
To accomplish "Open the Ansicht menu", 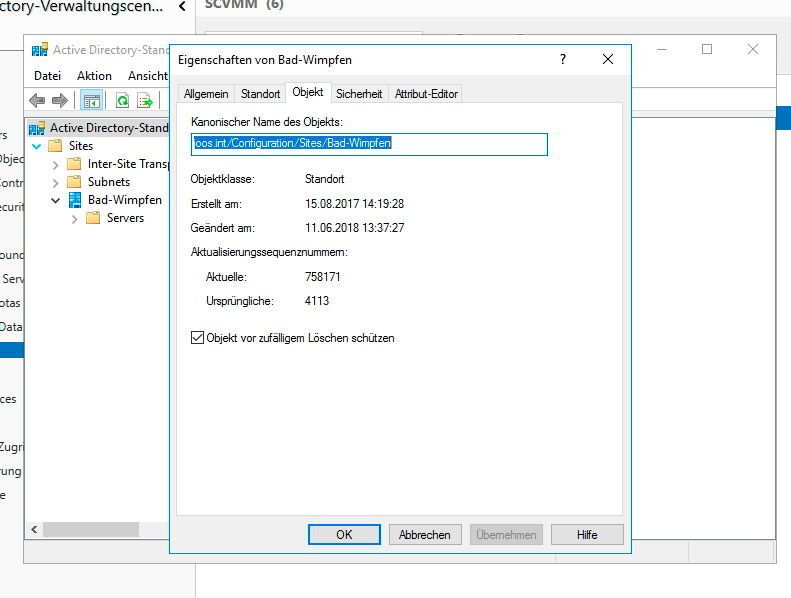I will 147,76.
